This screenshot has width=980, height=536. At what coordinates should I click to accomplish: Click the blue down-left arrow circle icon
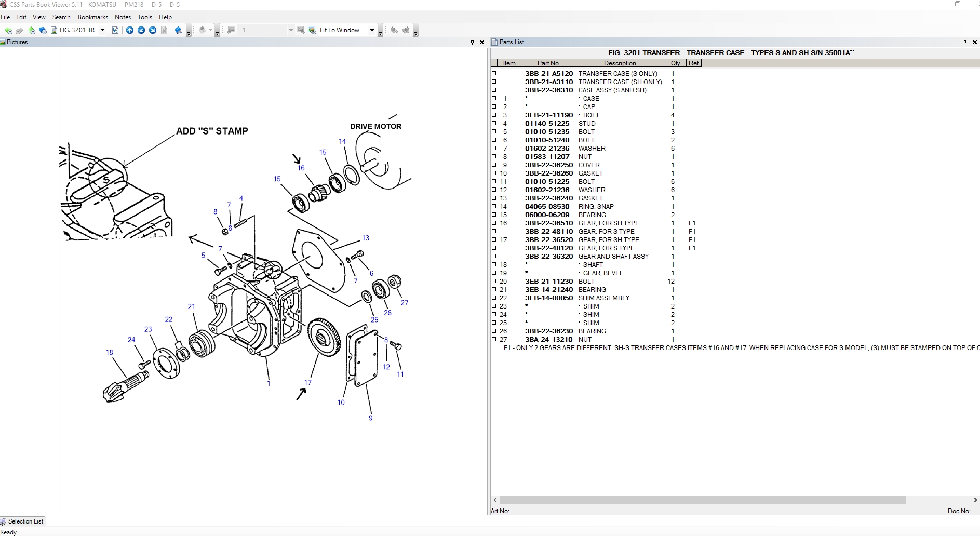pyautogui.click(x=141, y=30)
